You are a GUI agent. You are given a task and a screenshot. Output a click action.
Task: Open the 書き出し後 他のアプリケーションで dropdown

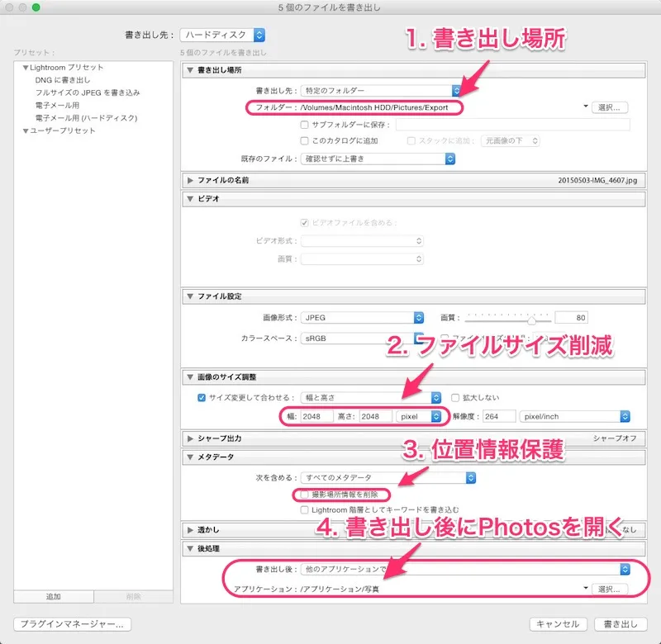tap(465, 570)
